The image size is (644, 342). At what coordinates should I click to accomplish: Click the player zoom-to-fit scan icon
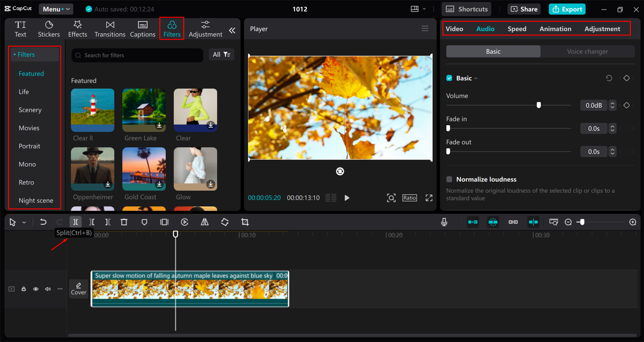(391, 198)
